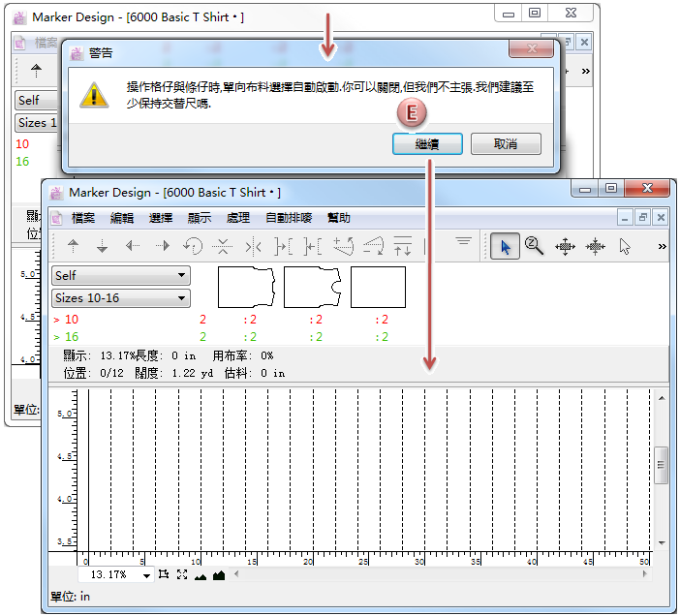Click the white arrow cursor tool
680x616 pixels.
pyautogui.click(x=625, y=246)
